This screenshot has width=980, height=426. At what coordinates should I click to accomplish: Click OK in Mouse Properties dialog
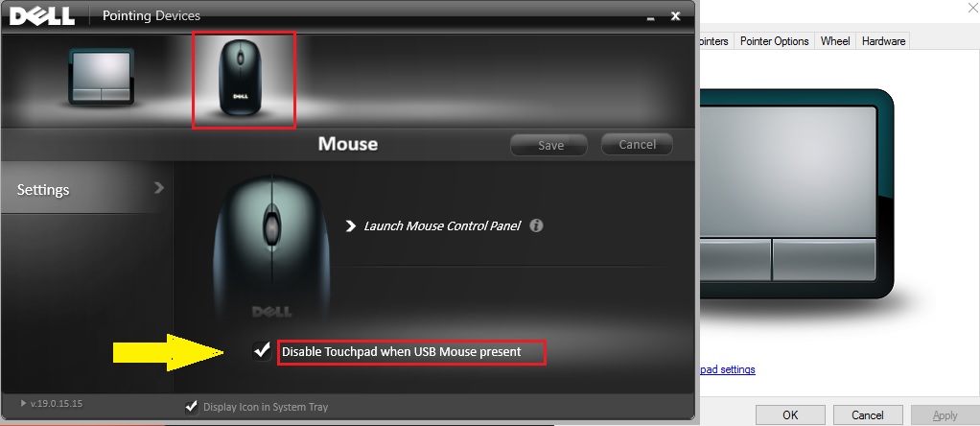[790, 414]
